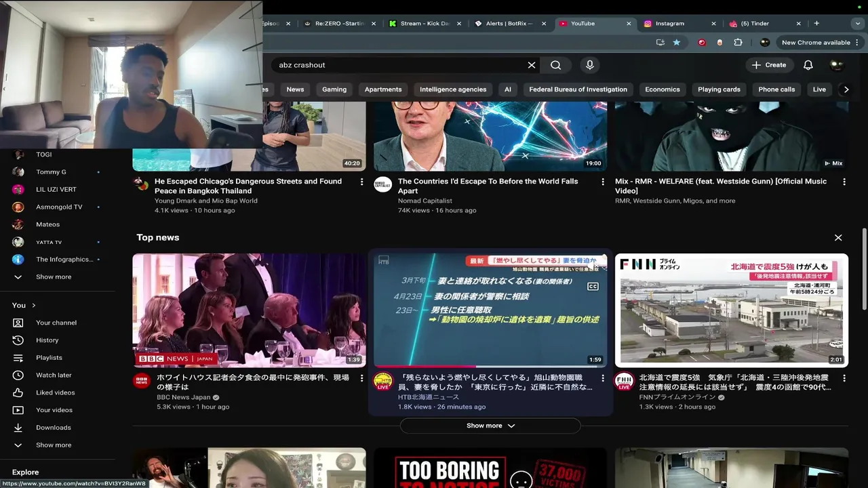The height and width of the screenshot is (488, 868).
Task: Click the Create button
Action: [769, 65]
